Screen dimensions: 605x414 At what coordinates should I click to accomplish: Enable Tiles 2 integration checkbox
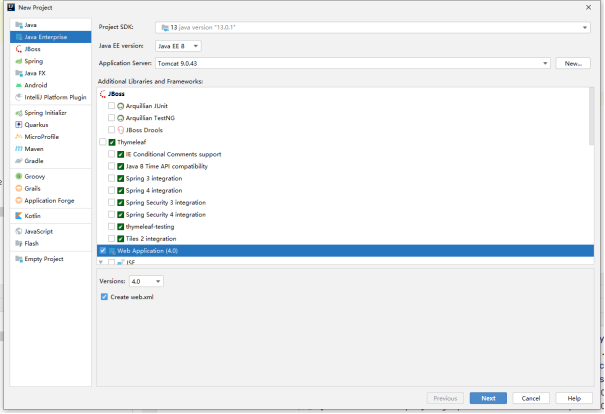point(112,238)
